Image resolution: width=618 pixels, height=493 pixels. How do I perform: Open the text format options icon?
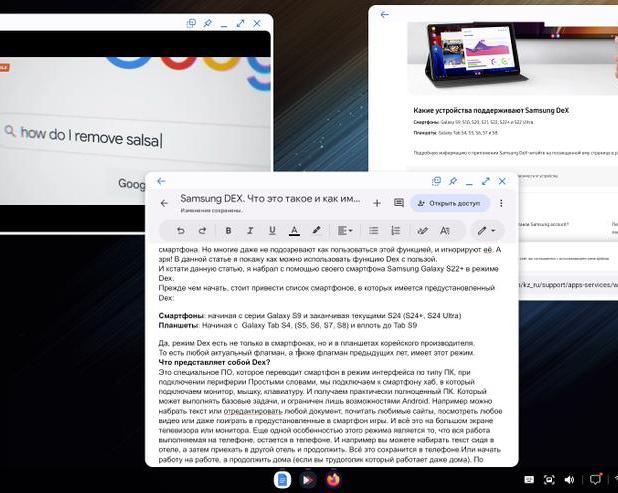(x=445, y=231)
